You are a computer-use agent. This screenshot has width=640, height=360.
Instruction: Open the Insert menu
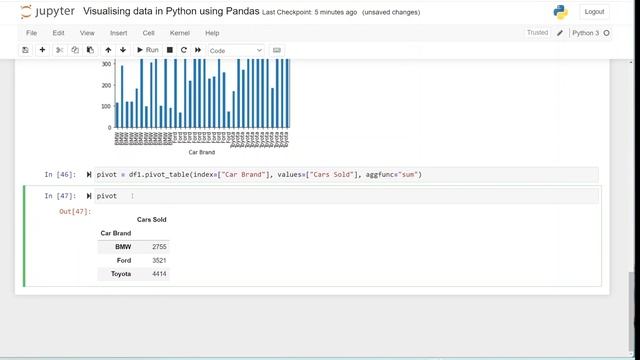pos(118,33)
